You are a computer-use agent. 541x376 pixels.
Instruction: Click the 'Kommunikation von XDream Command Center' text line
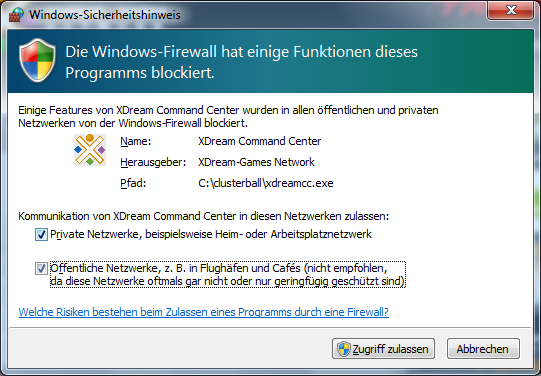(204, 216)
